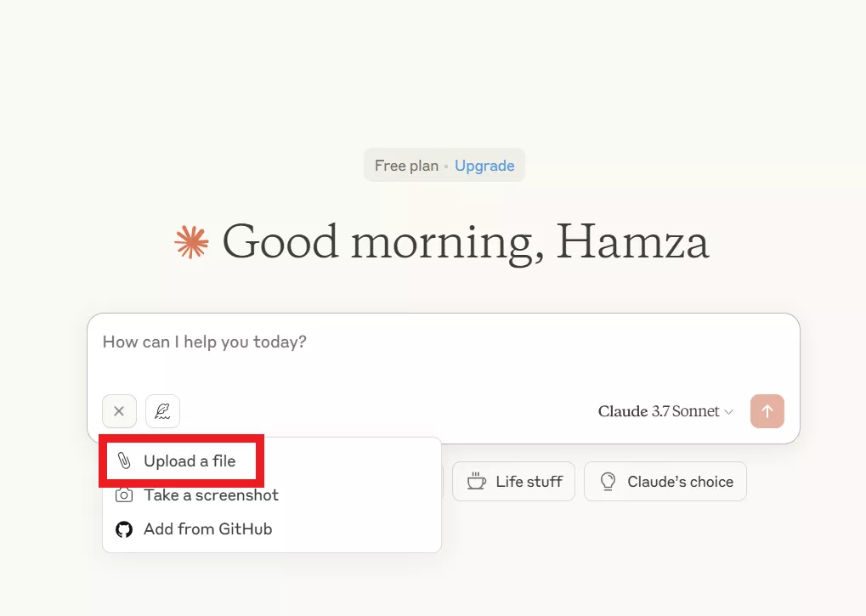The width and height of the screenshot is (866, 616).
Task: Open the writing style feather icon
Action: [162, 411]
